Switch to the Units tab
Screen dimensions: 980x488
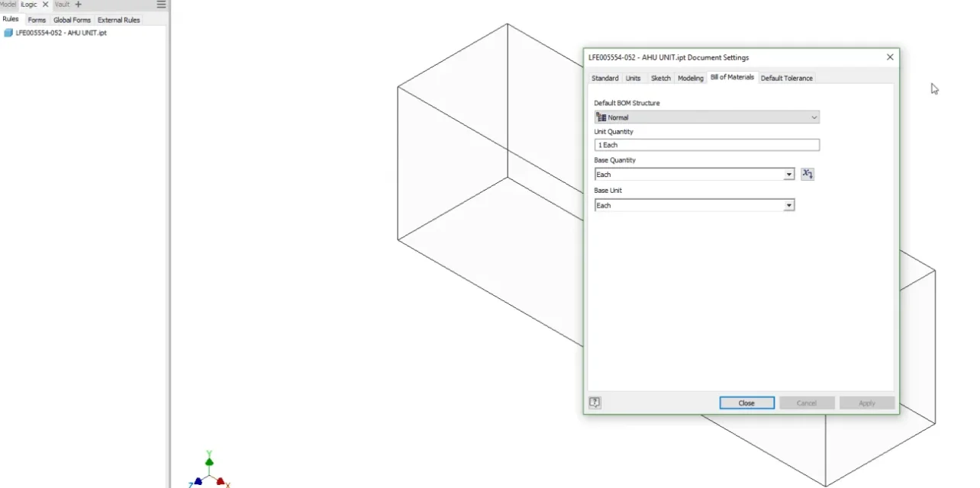[x=633, y=78]
